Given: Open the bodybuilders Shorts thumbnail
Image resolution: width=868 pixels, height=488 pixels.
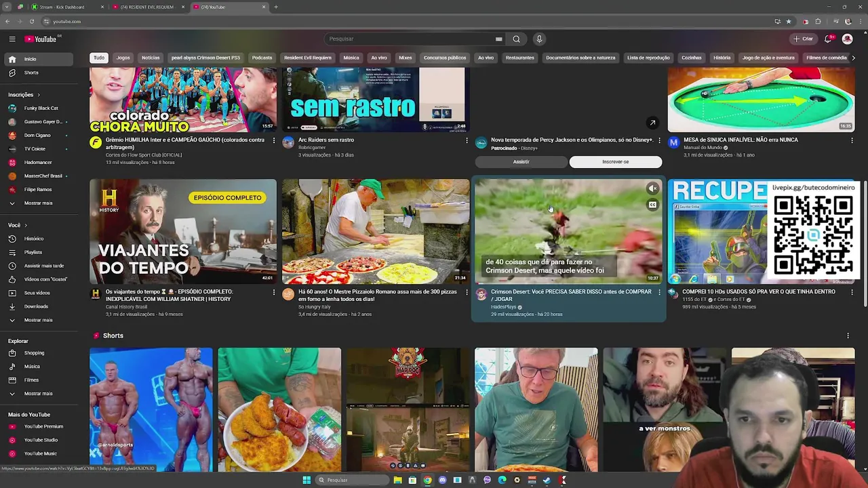Looking at the screenshot, I should click(x=151, y=409).
